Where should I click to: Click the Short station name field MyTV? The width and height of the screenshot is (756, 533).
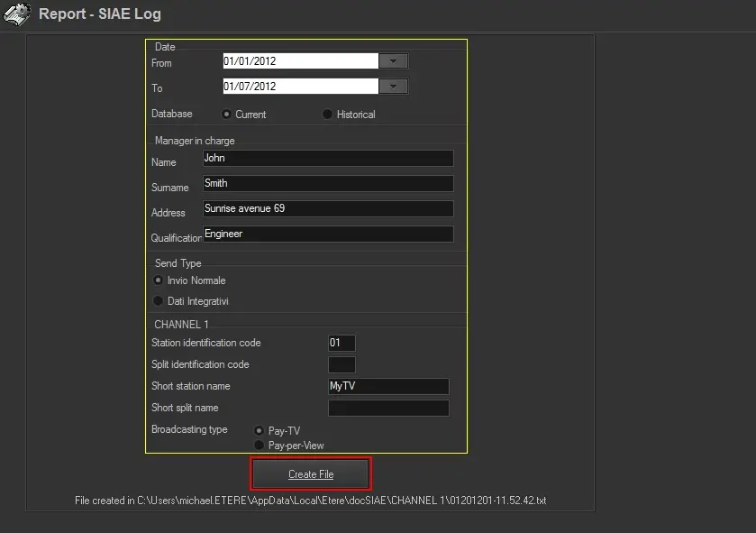[388, 386]
